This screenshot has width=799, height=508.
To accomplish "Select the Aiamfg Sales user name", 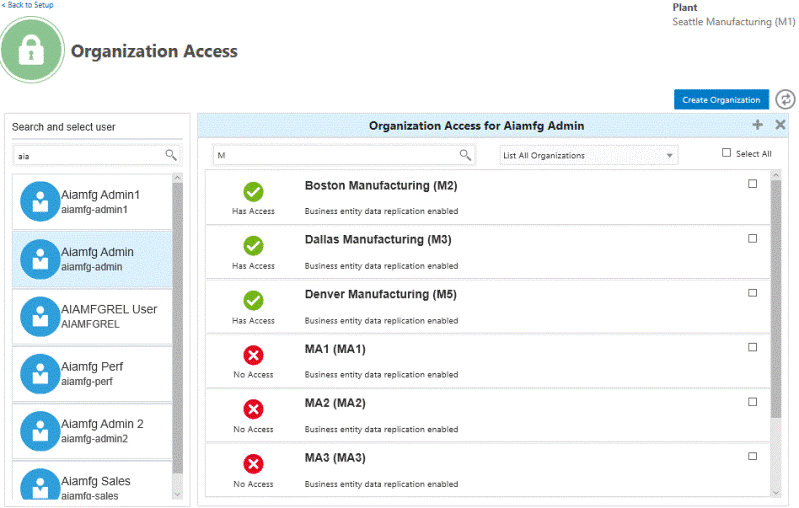I will click(x=96, y=481).
